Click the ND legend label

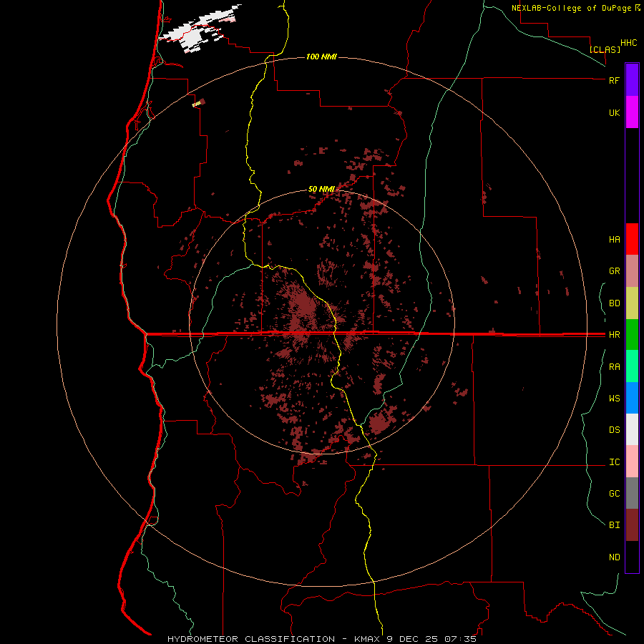pos(614,557)
